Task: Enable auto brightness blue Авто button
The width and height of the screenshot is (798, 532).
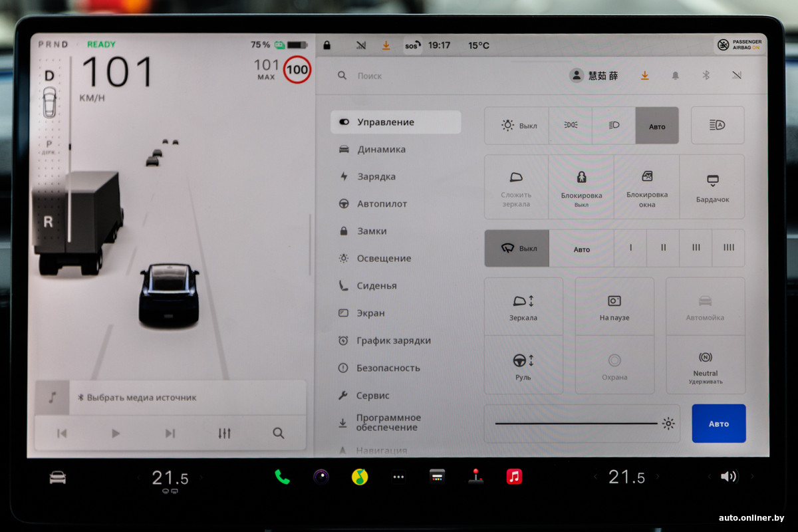Action: [719, 424]
